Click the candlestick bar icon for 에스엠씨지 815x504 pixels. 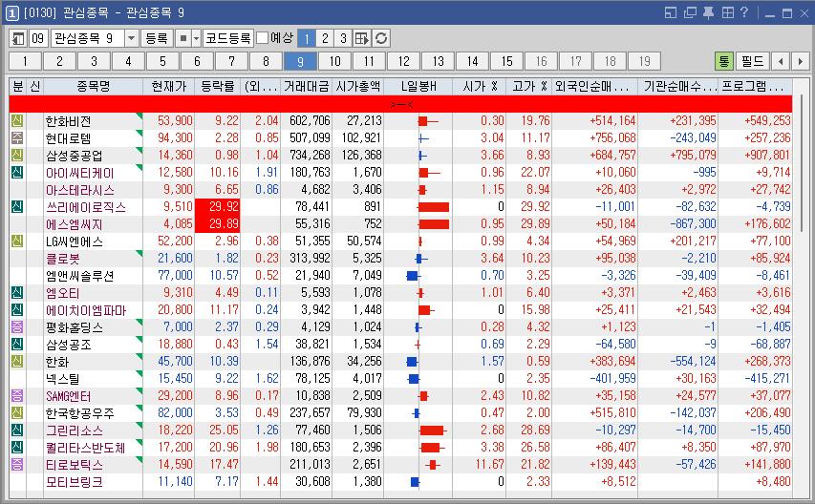click(x=434, y=224)
